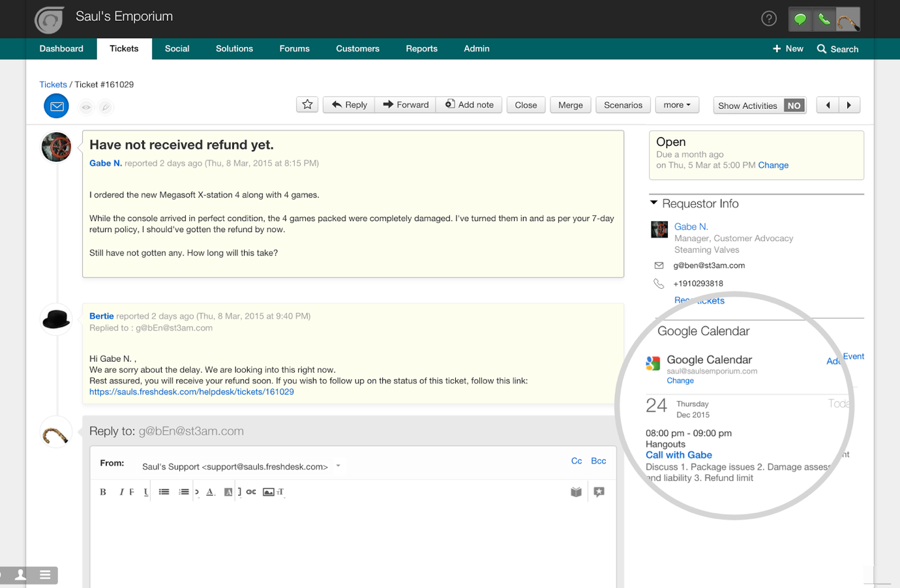Open the ticket status URL link
The image size is (900, 588).
coord(192,392)
